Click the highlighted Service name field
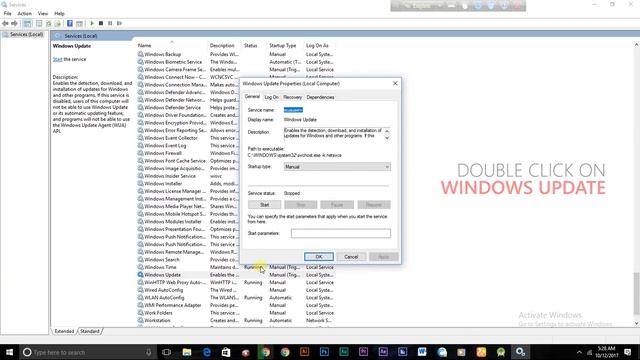640x360 pixels. click(x=293, y=110)
